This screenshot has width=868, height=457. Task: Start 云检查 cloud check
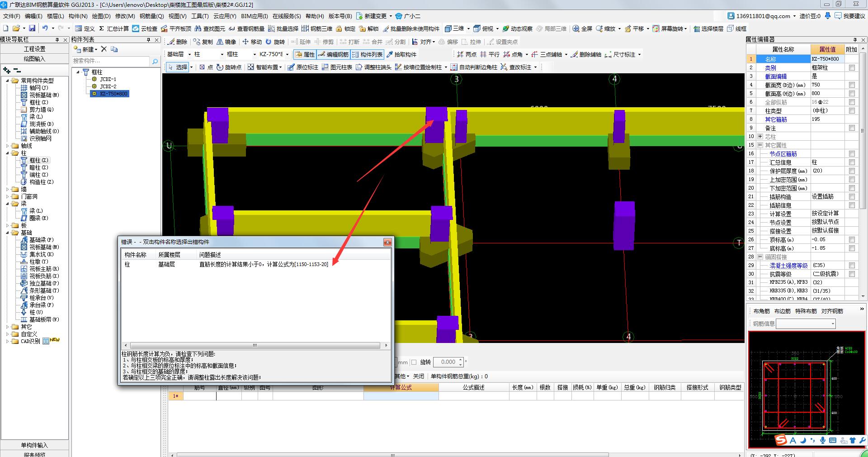[145, 29]
